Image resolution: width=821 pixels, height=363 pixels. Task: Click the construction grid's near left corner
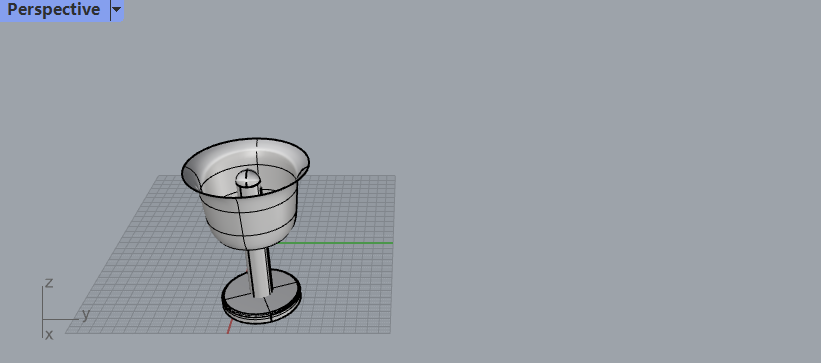click(x=66, y=333)
